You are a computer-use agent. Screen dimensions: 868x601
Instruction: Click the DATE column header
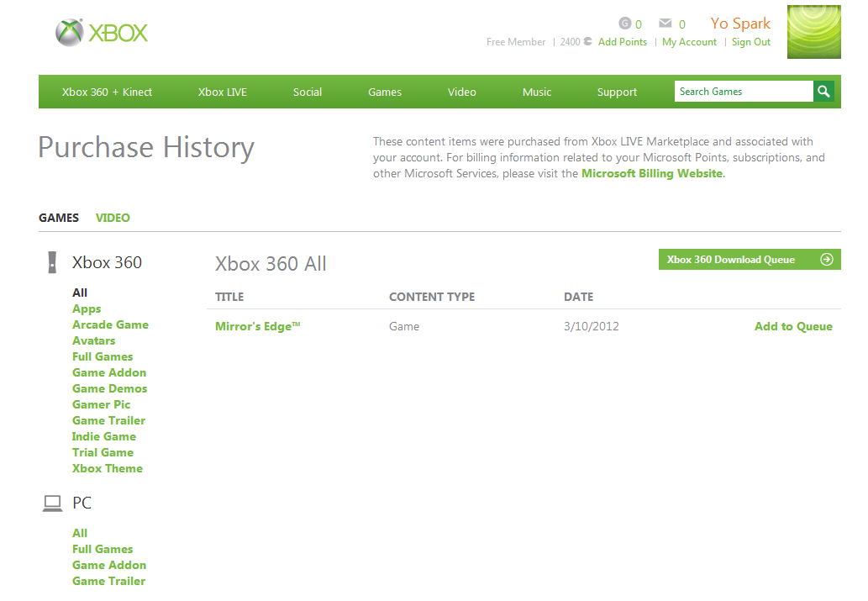578,297
